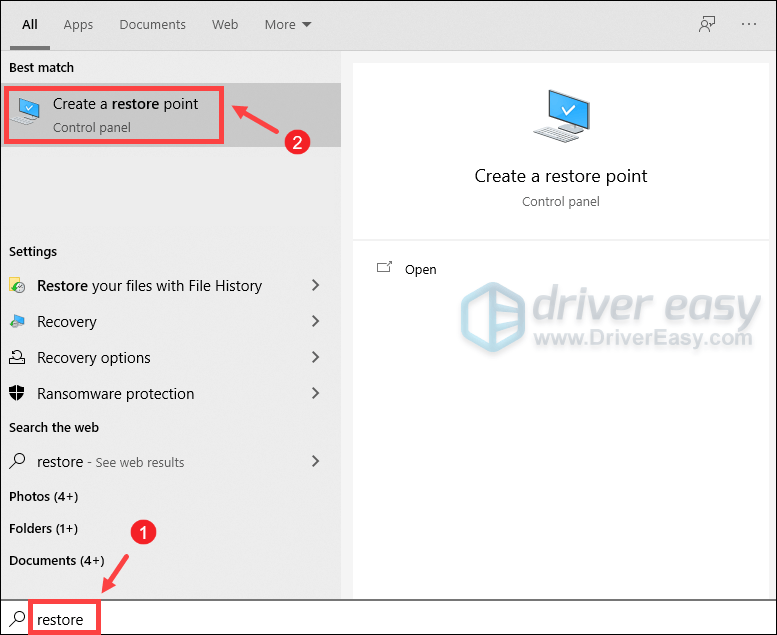The width and height of the screenshot is (777, 635).
Task: Click the Open window icon
Action: pyautogui.click(x=385, y=267)
